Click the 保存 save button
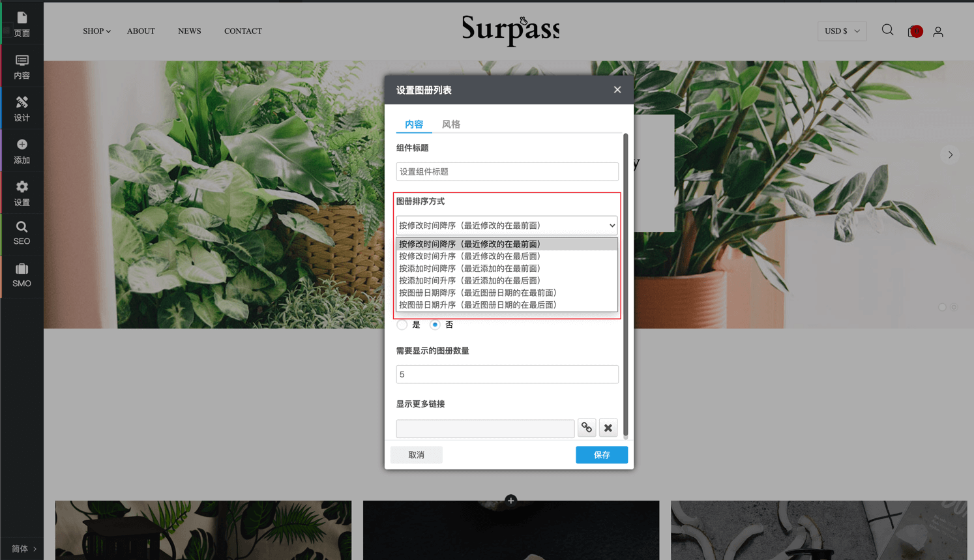The width and height of the screenshot is (974, 560). pyautogui.click(x=601, y=455)
